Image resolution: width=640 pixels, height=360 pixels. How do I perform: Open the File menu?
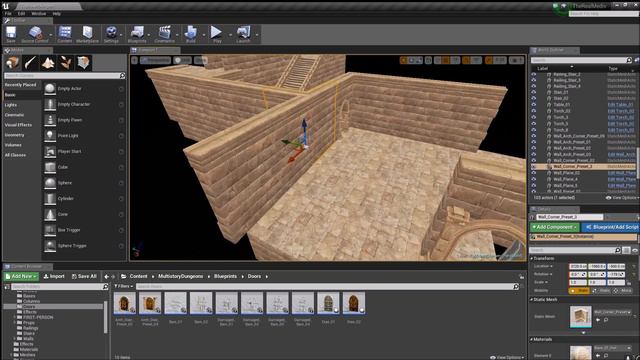[8, 13]
